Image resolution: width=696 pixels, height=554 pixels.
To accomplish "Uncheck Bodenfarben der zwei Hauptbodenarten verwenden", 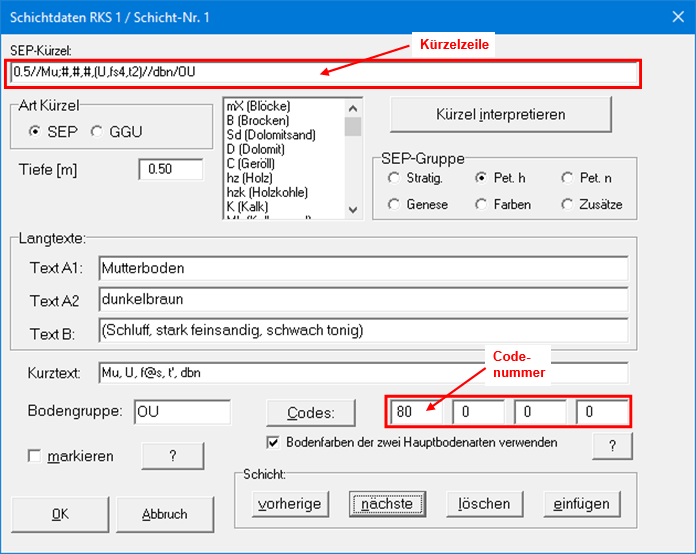I will tap(273, 442).
